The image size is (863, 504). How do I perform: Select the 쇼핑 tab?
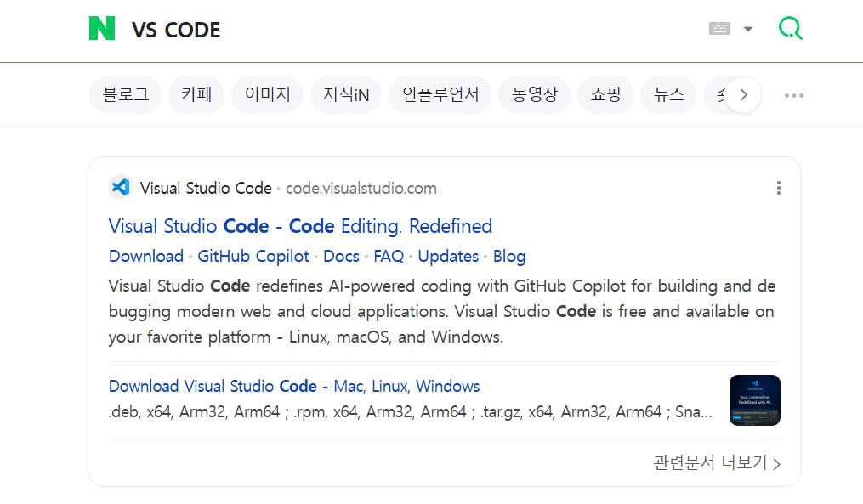pyautogui.click(x=605, y=94)
